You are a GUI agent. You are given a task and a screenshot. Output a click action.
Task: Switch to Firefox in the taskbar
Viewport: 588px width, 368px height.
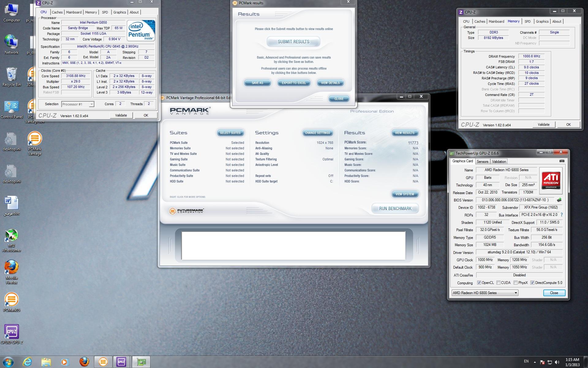84,362
